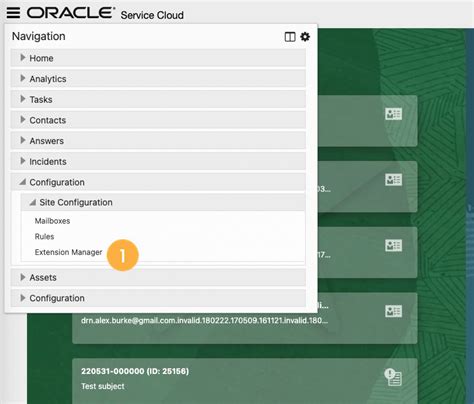Click the Service Cloud header text
This screenshot has width=474, height=404.
[x=152, y=15]
